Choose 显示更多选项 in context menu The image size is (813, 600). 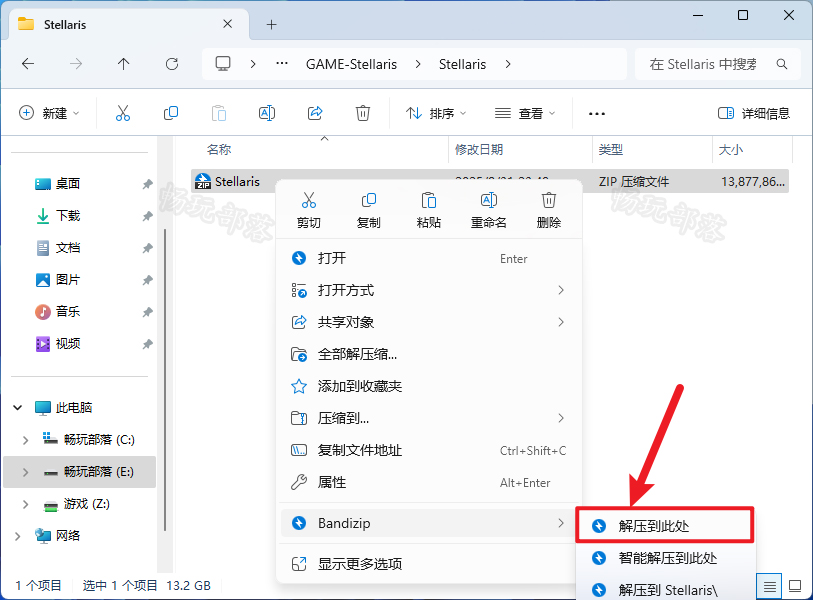tap(429, 564)
